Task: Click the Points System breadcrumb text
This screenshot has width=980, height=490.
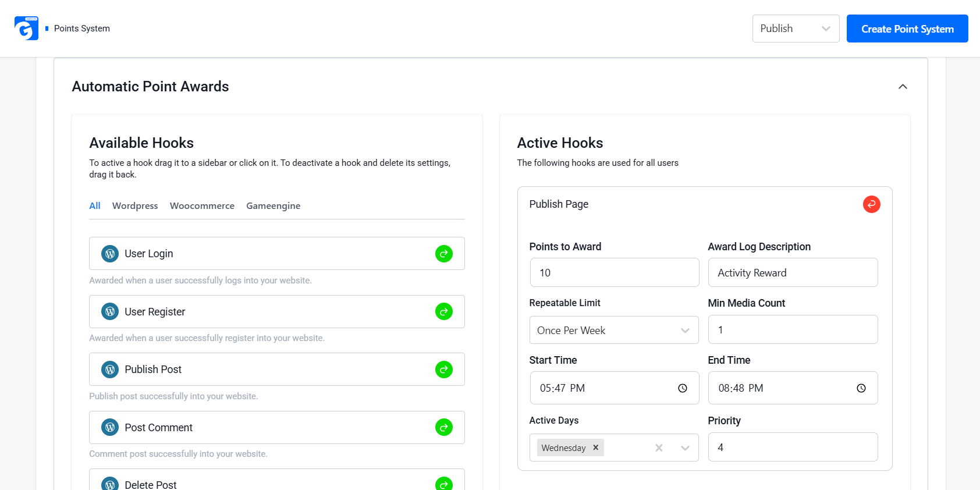Action: click(82, 29)
